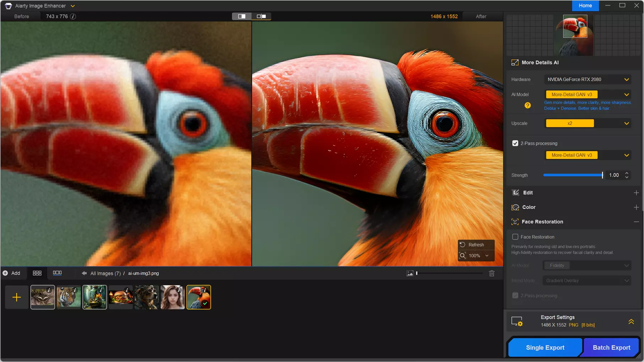Adjust the Strength slider

pos(573,175)
